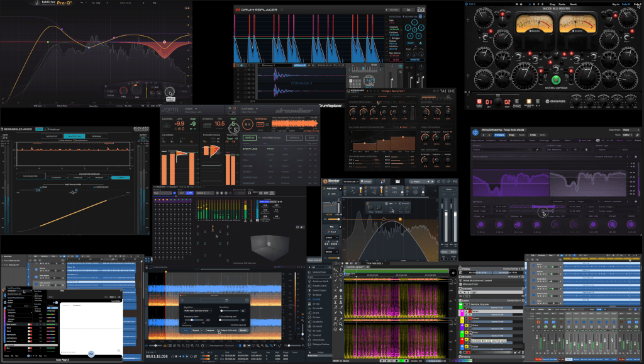Image resolution: width=644 pixels, height=364 pixels.
Task: Click the 00:01:18.098 timecode in RX
Action: [157, 356]
